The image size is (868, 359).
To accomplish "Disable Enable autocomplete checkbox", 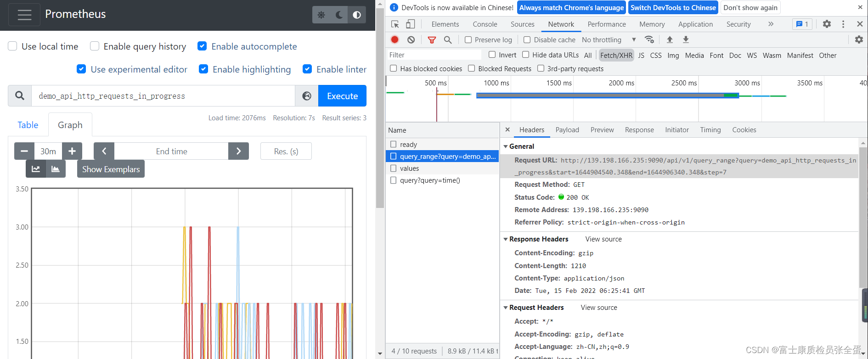I will point(202,46).
